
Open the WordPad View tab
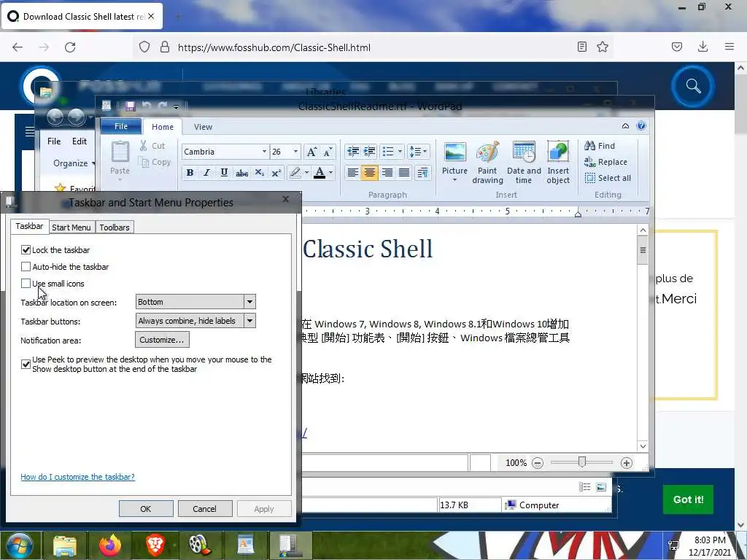point(203,127)
